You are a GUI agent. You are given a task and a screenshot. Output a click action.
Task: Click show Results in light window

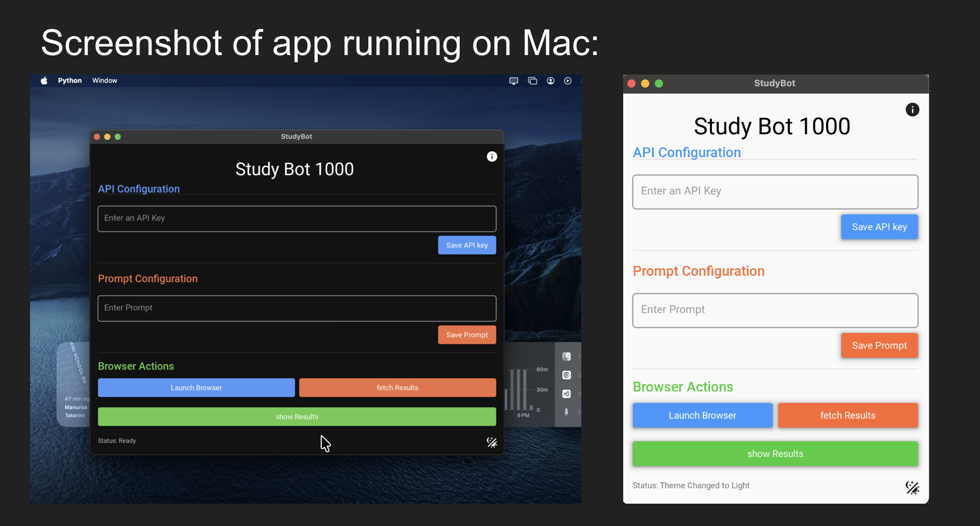point(775,454)
